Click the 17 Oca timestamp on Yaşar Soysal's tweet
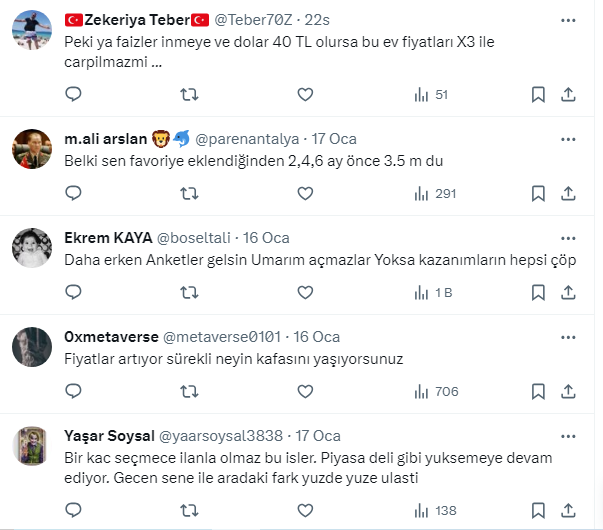 318,436
